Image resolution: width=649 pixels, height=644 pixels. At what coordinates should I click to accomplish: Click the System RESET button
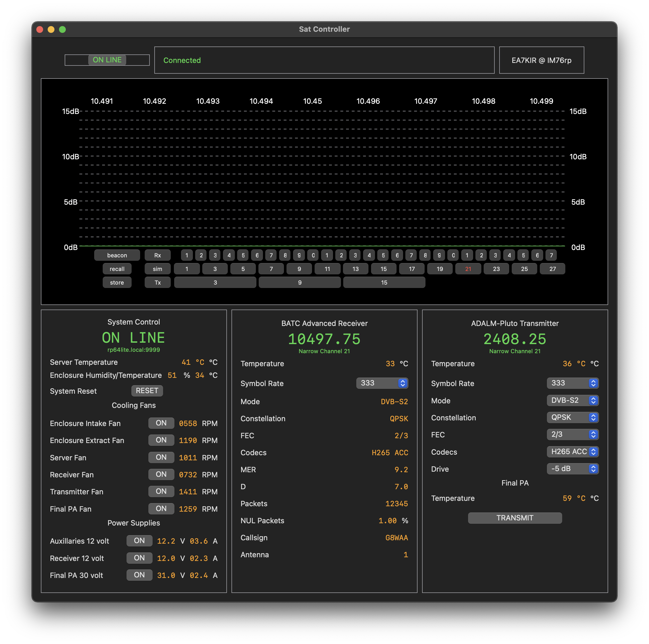(x=147, y=391)
